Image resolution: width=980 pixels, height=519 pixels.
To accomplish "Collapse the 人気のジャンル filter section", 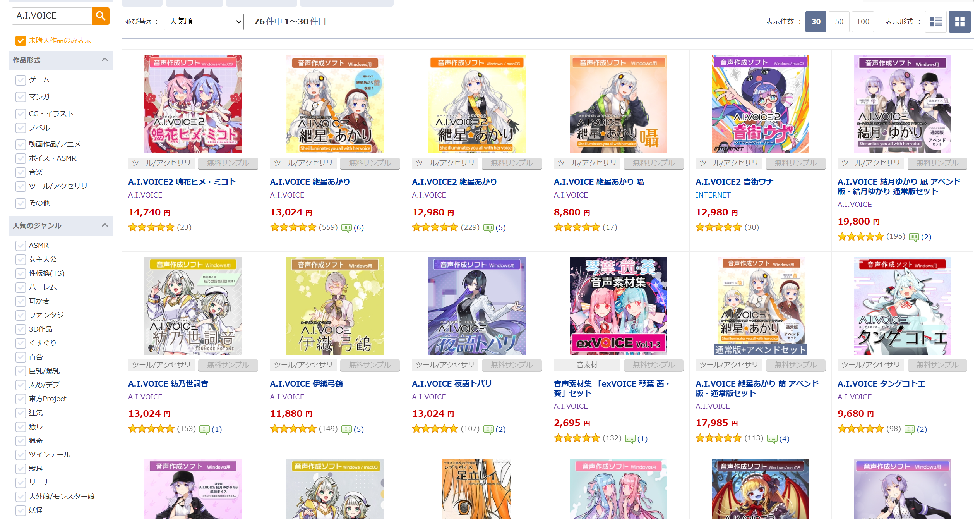I will pyautogui.click(x=105, y=225).
